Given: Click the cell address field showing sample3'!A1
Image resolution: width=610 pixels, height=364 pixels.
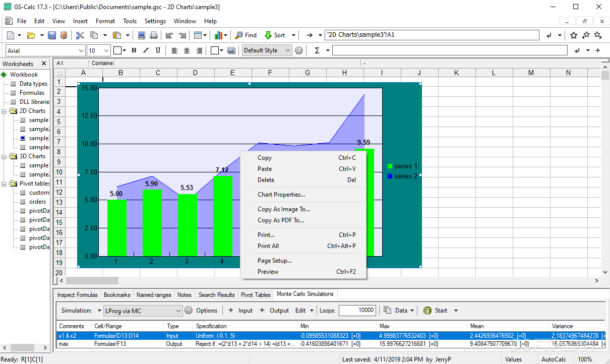Looking at the screenshot, I should click(x=432, y=35).
